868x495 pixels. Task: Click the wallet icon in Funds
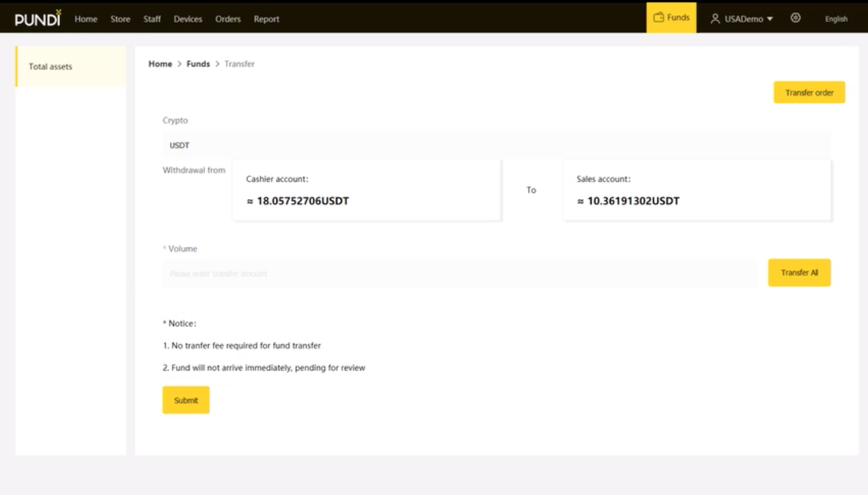click(659, 17)
